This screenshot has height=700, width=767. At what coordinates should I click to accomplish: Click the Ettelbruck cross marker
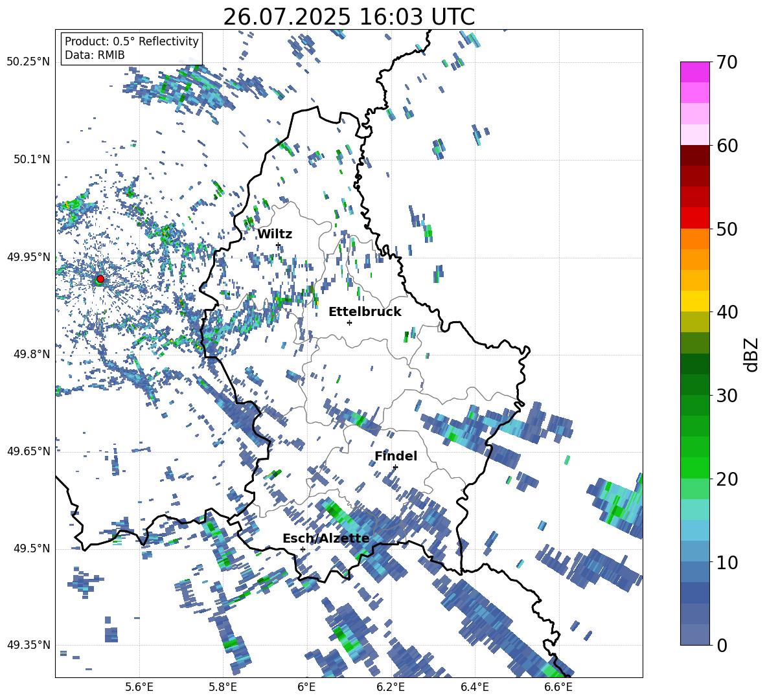point(349,322)
